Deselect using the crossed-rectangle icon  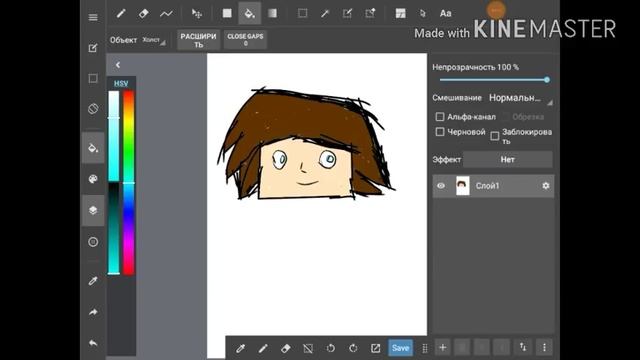pos(308,348)
